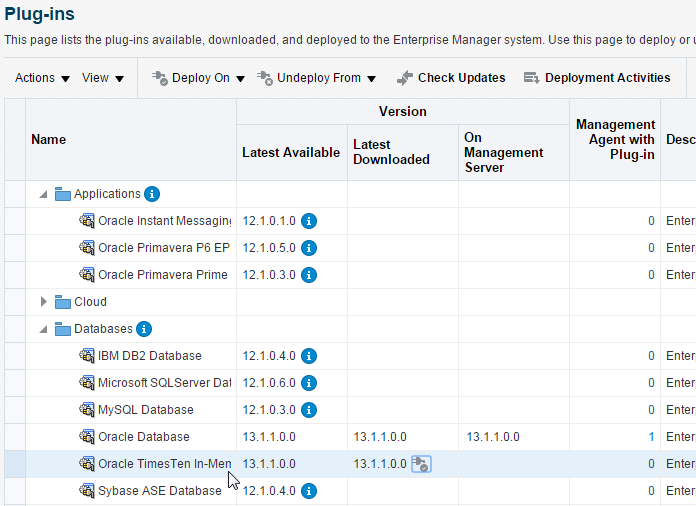Click deploy icon beside TimesTen downloaded version
This screenshot has width=696, height=506.
pyautogui.click(x=421, y=464)
